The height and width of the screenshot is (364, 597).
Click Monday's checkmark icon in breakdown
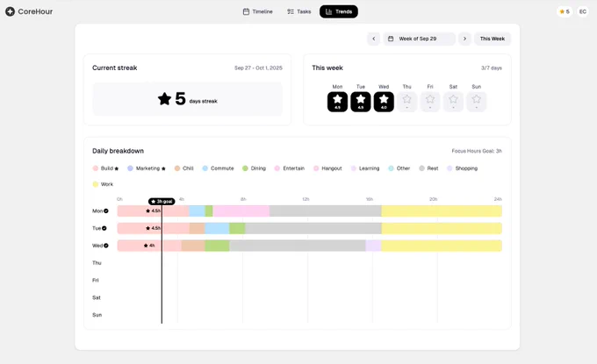[x=106, y=211]
